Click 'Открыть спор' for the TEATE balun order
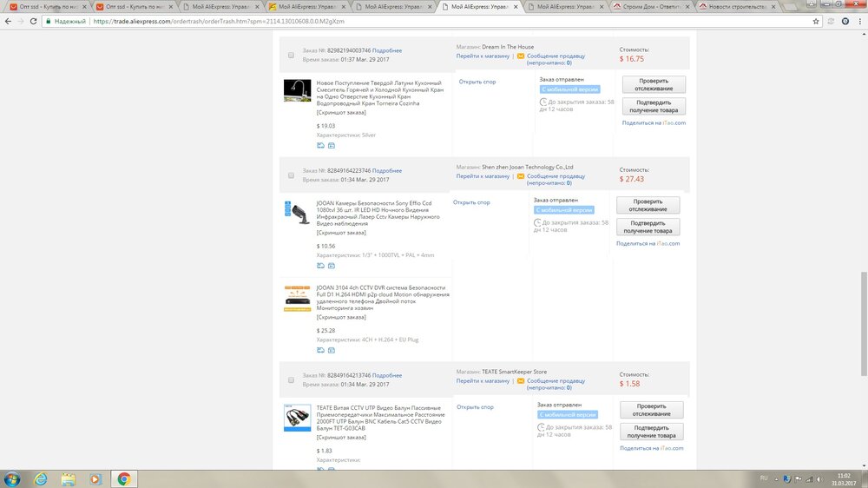This screenshot has height=488, width=868. (475, 407)
